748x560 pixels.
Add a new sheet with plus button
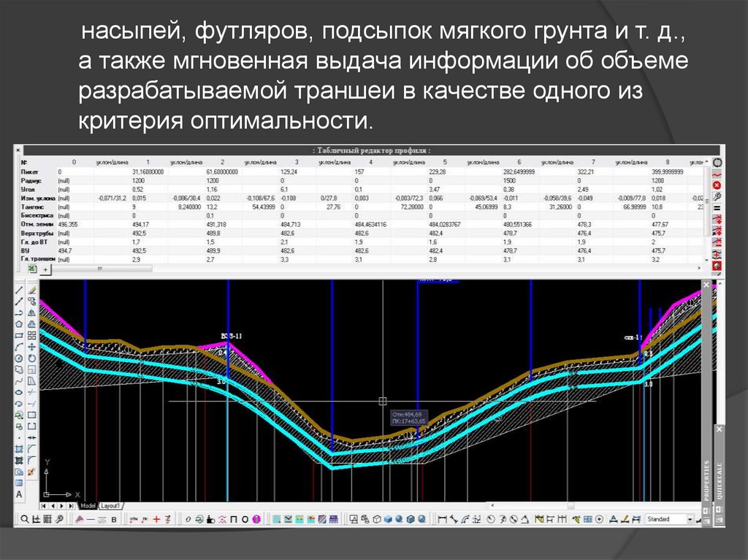click(45, 269)
